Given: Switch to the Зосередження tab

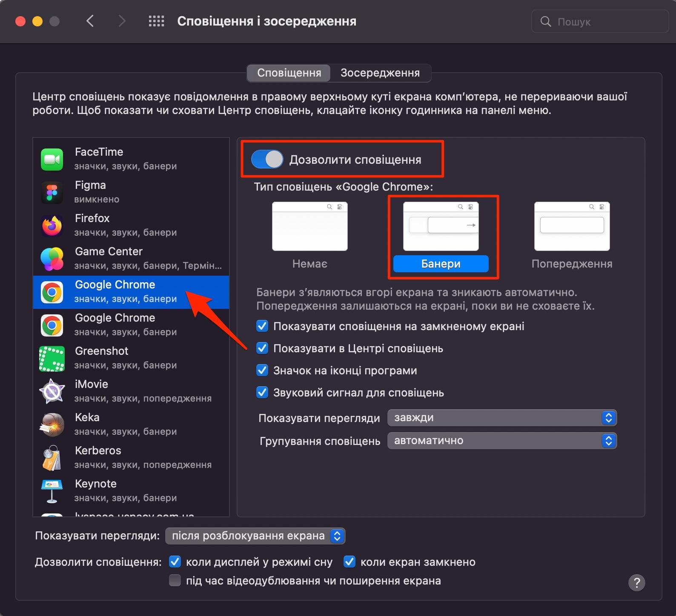Looking at the screenshot, I should (x=380, y=73).
